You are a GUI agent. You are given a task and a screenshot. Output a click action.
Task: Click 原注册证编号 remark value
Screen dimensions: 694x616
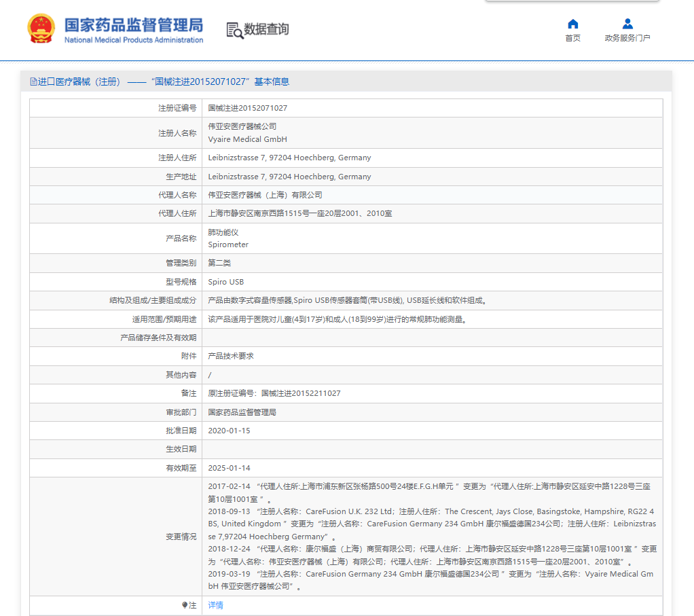click(274, 393)
